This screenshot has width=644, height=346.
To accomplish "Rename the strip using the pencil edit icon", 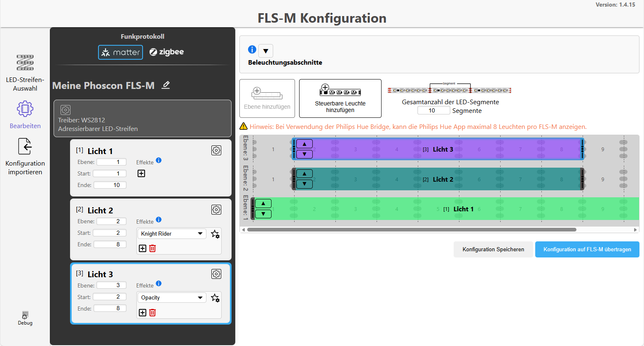I will (166, 85).
